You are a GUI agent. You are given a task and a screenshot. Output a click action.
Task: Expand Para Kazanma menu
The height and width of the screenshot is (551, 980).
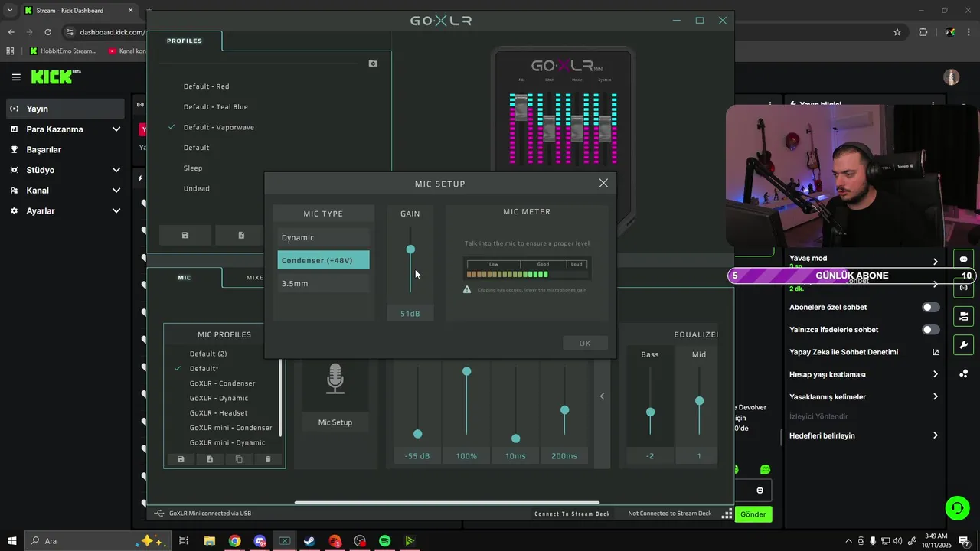coord(116,129)
